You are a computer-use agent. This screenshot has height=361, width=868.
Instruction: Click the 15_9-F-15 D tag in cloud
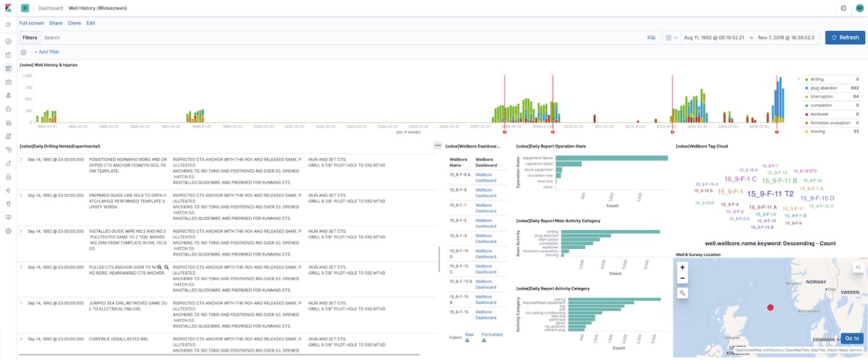pos(817,198)
